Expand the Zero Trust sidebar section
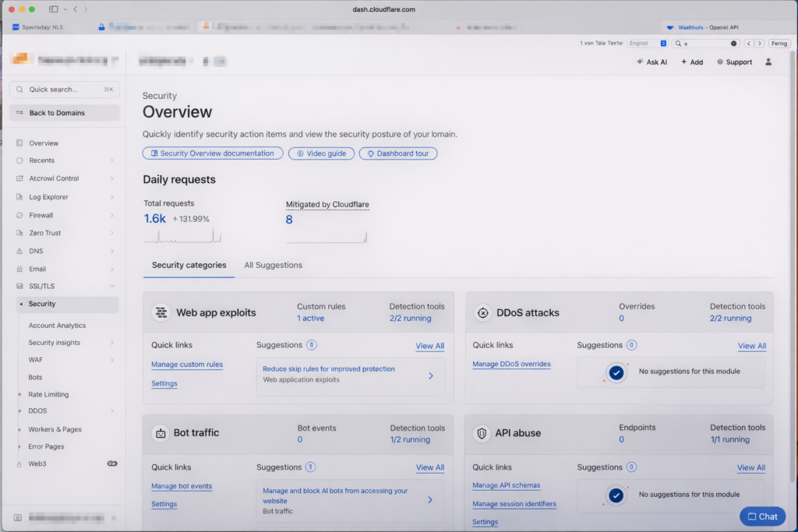Viewport: 798px width, 532px height. pyautogui.click(x=111, y=233)
